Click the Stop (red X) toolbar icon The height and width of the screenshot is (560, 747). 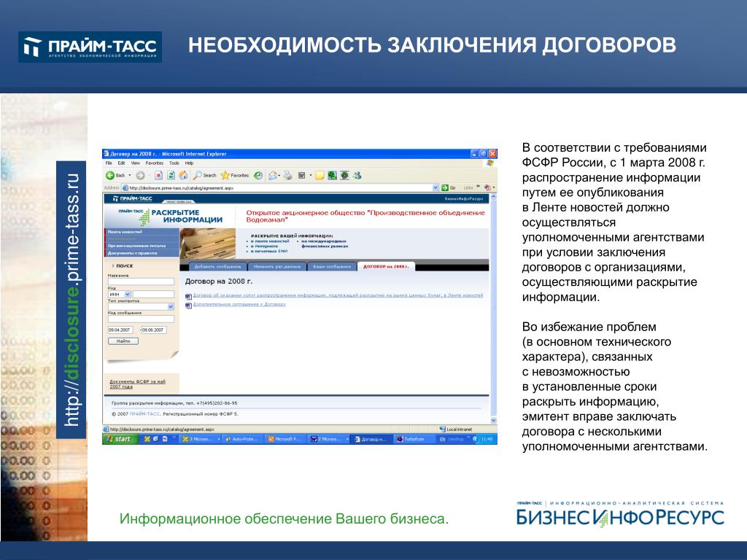coord(158,175)
